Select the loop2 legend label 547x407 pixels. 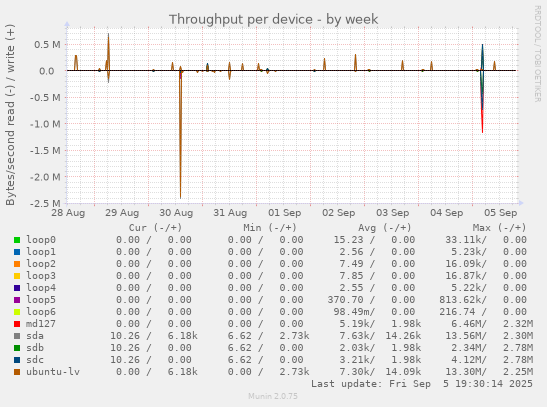(x=41, y=264)
